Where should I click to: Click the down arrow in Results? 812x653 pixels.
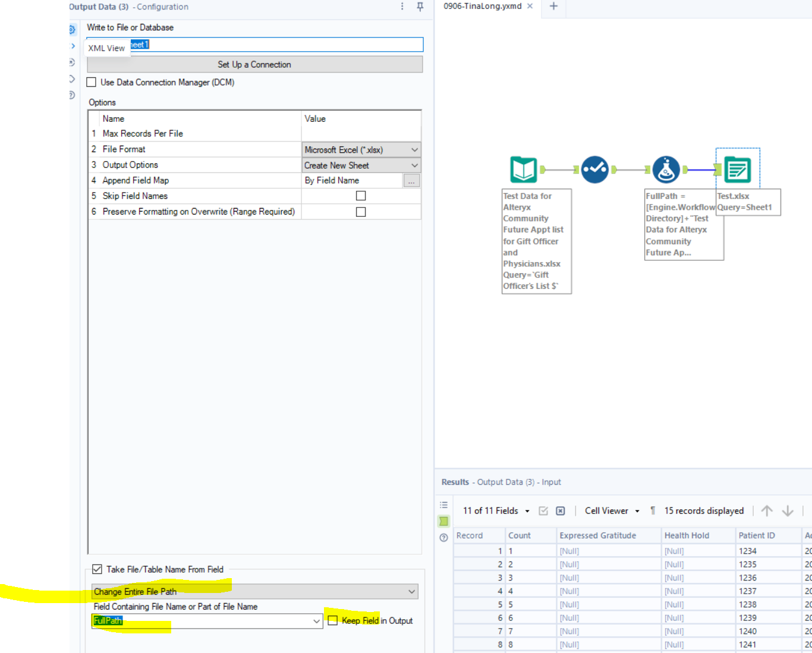788,511
